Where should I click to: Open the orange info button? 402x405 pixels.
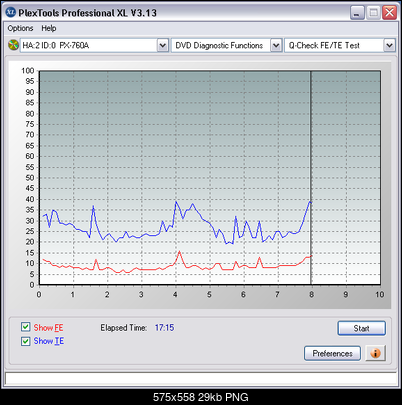[375, 353]
